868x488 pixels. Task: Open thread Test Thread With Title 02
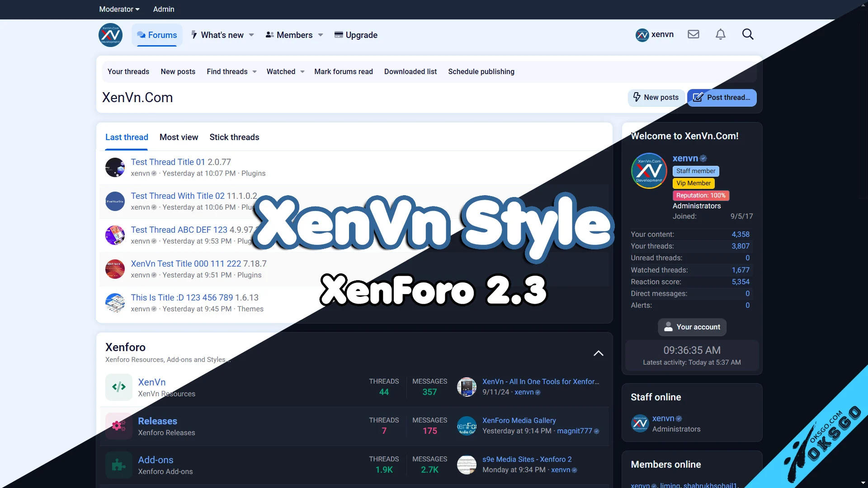(178, 196)
